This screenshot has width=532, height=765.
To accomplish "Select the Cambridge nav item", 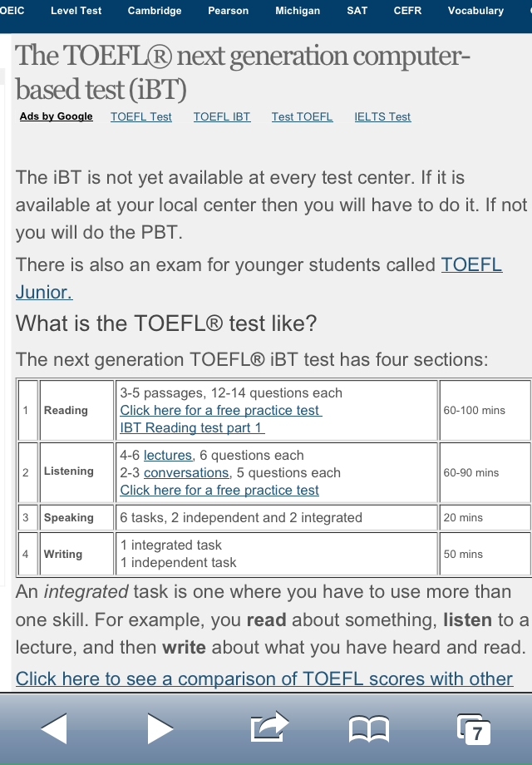I will click(155, 11).
